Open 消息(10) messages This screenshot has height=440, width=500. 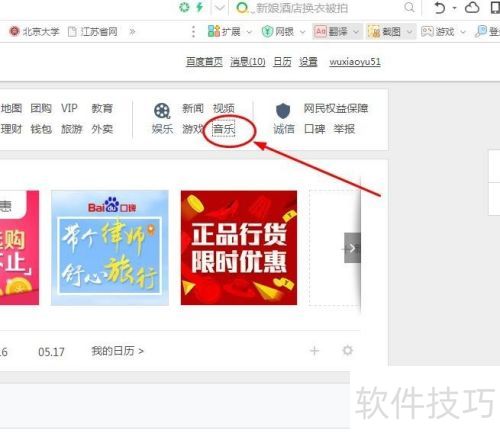coord(248,62)
